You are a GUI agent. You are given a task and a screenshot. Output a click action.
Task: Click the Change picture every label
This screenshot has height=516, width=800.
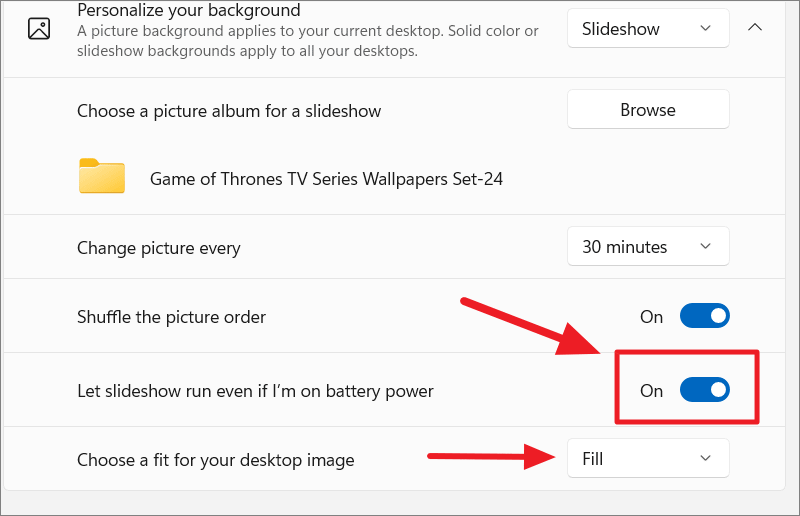159,248
